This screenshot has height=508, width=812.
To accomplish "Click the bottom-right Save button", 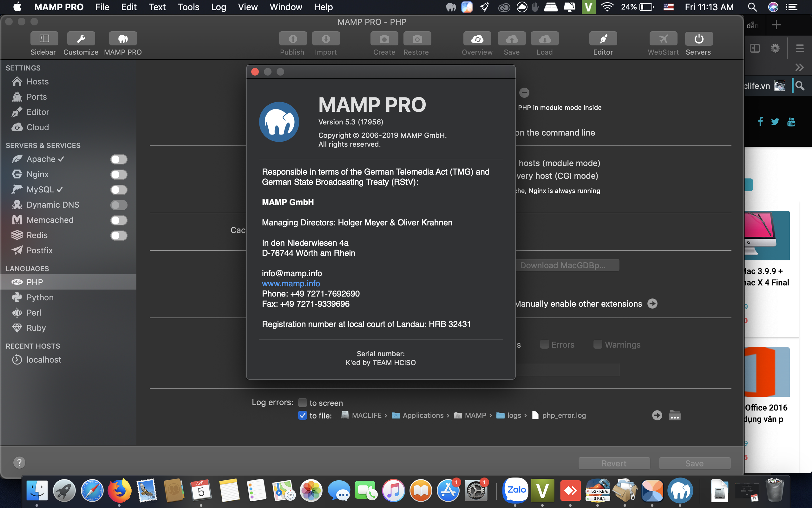I will pyautogui.click(x=695, y=463).
